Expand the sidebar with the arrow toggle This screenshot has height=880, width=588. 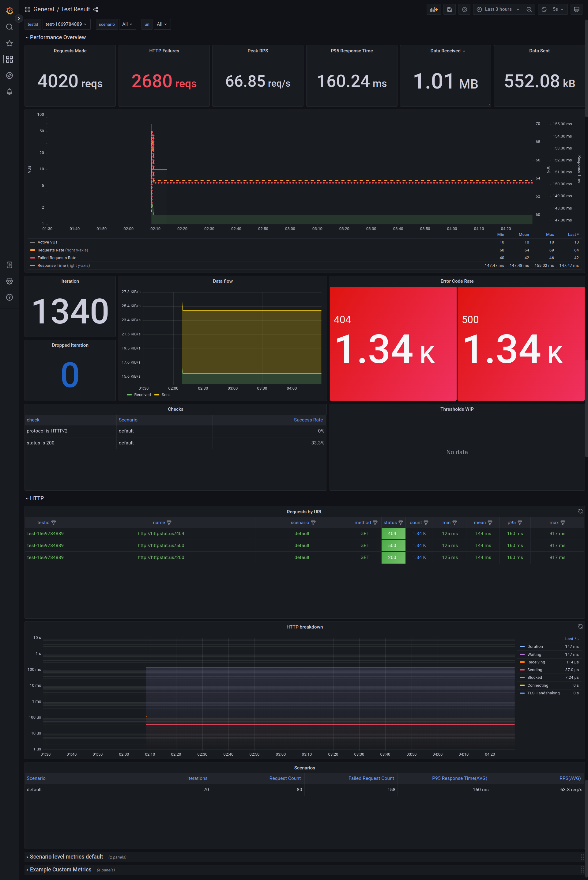click(x=19, y=18)
